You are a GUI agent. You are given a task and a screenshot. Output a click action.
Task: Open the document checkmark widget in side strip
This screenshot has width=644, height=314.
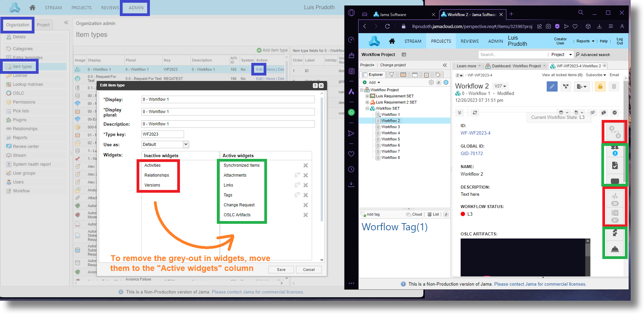point(615,165)
